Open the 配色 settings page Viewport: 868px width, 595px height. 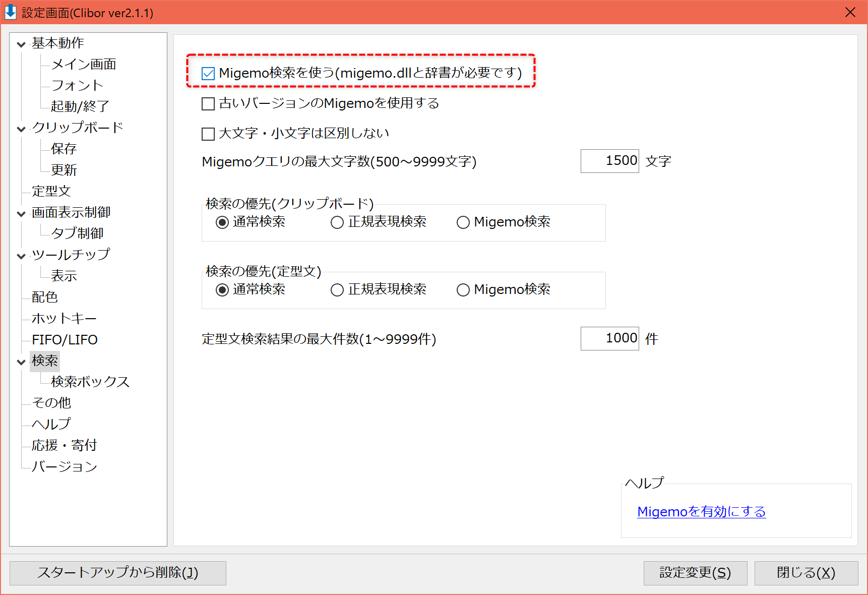(x=45, y=297)
